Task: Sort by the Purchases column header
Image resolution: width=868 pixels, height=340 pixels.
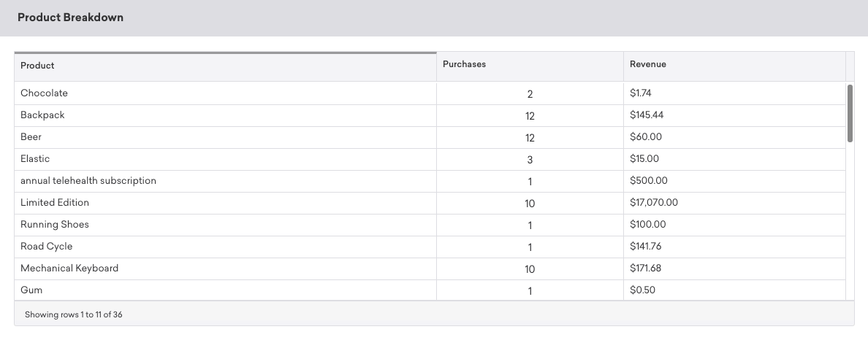Action: pyautogui.click(x=464, y=64)
